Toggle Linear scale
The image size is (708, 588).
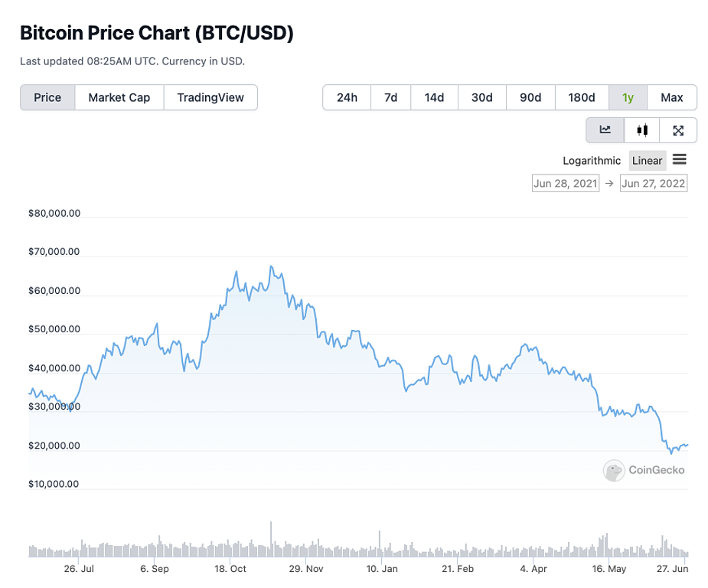(647, 161)
